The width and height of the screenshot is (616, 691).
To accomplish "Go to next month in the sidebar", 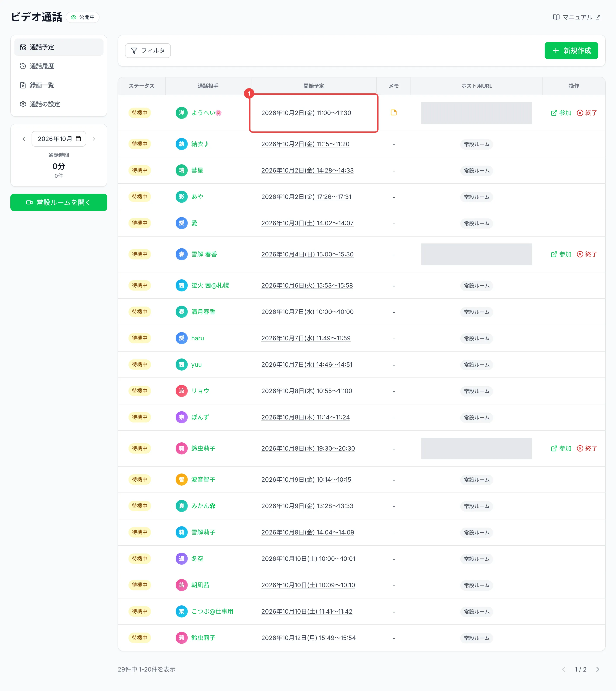I will click(94, 139).
